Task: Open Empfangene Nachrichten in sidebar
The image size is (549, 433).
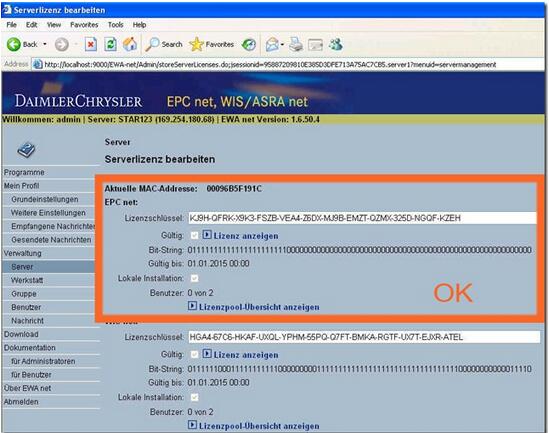Action: click(53, 226)
